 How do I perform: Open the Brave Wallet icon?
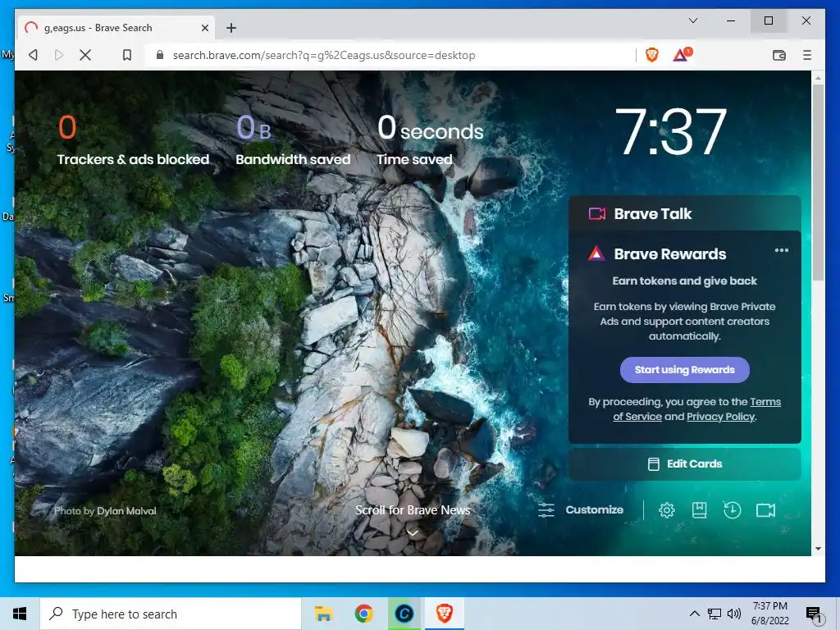click(779, 55)
